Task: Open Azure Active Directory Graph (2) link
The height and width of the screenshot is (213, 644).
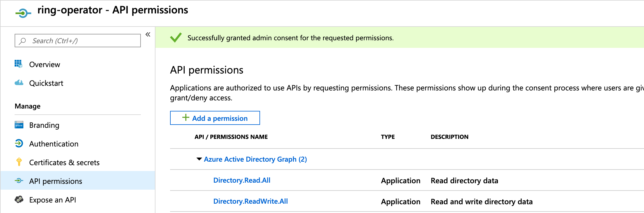Action: pyautogui.click(x=255, y=159)
